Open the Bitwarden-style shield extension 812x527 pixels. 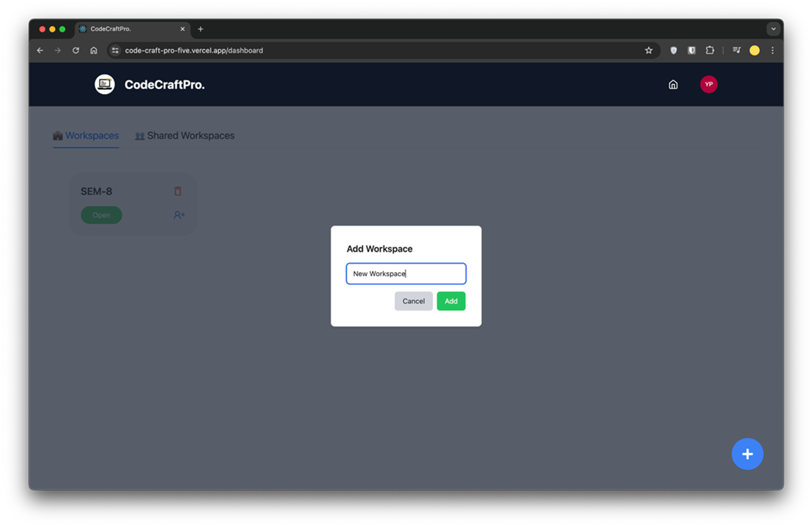click(x=692, y=51)
